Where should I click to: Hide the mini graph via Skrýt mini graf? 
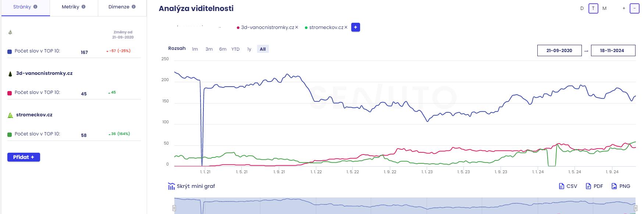[192, 186]
